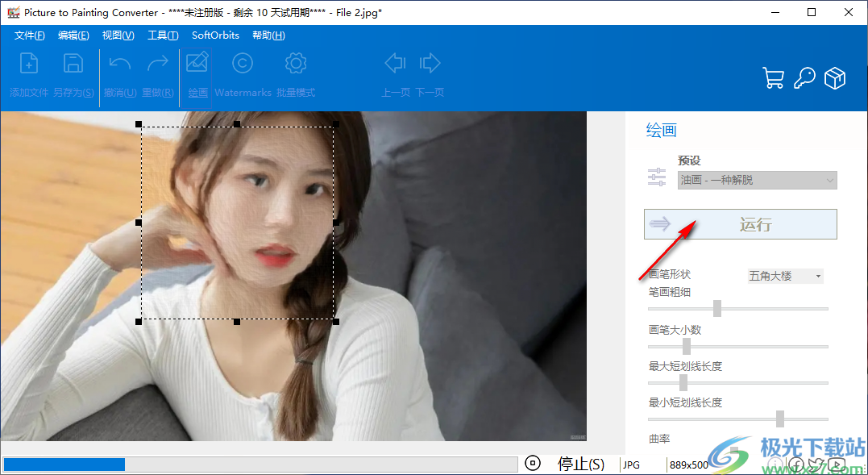Click the presets sliders icon
Image resolution: width=868 pixels, height=475 pixels.
coord(657,177)
